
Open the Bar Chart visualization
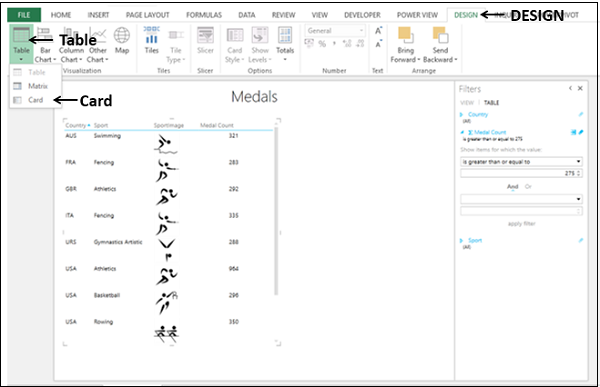click(x=45, y=45)
